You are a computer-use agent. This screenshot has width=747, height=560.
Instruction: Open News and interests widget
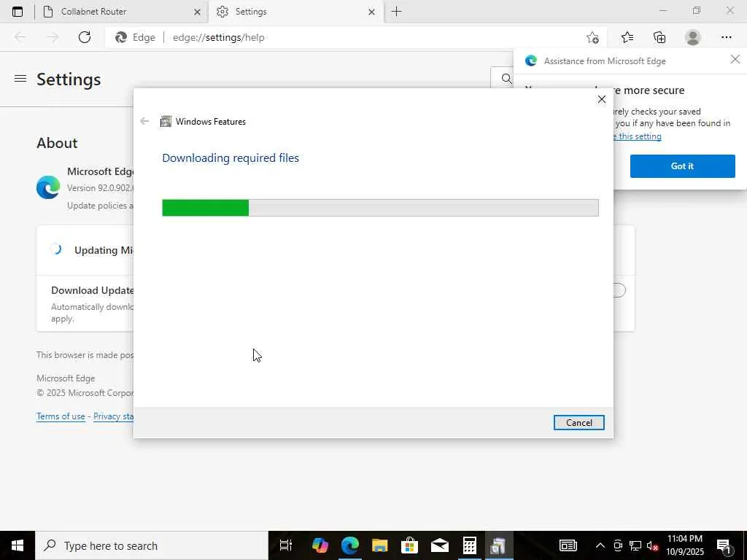coord(568,545)
